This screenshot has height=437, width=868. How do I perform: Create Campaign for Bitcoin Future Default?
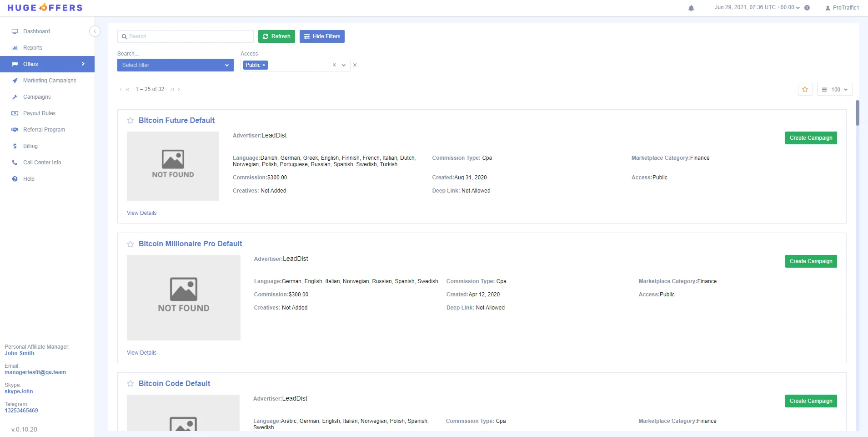(811, 138)
